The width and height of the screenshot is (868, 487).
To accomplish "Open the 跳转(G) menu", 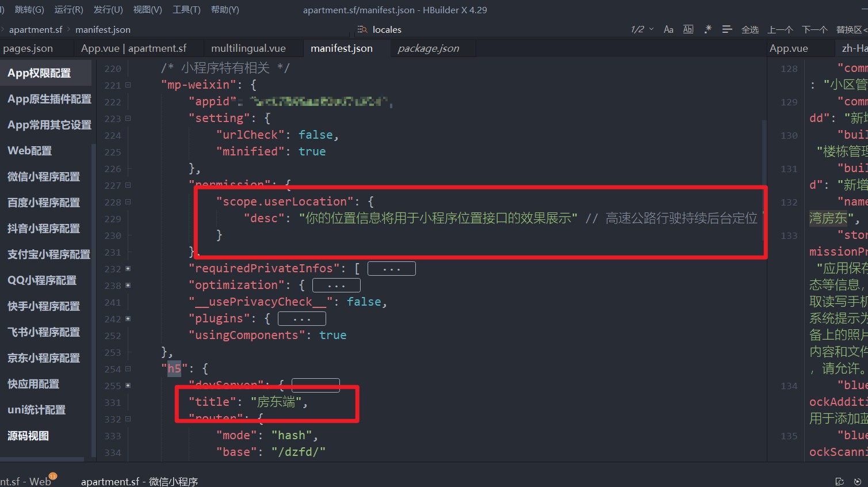I will 29,10.
